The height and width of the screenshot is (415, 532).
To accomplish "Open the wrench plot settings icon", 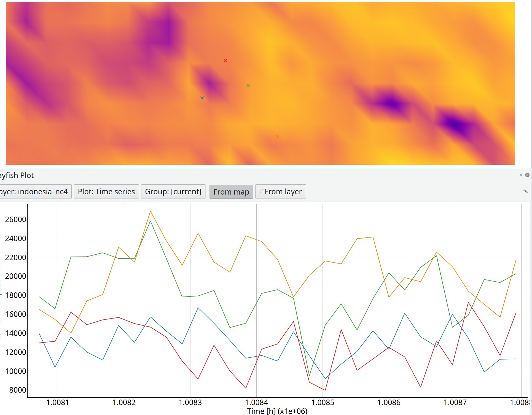I will [525, 191].
